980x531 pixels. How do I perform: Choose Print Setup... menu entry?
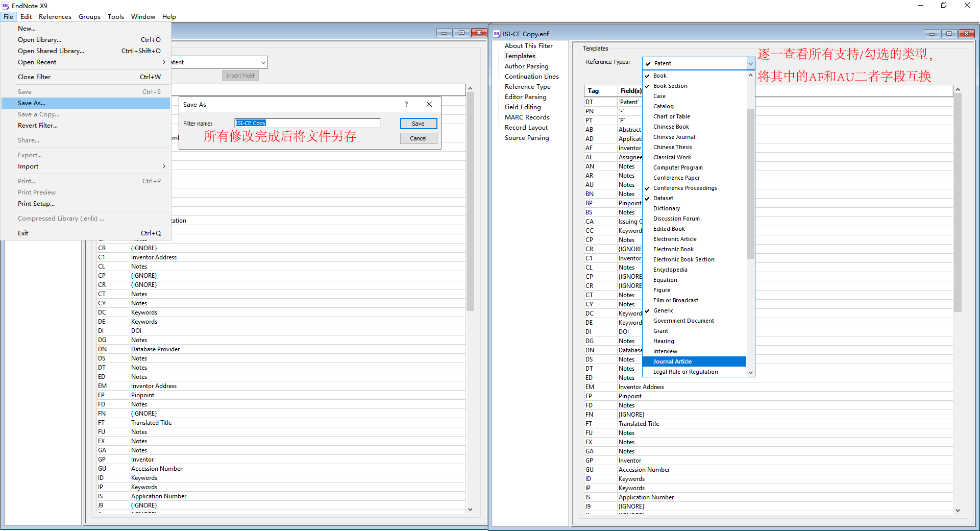pyautogui.click(x=86, y=204)
